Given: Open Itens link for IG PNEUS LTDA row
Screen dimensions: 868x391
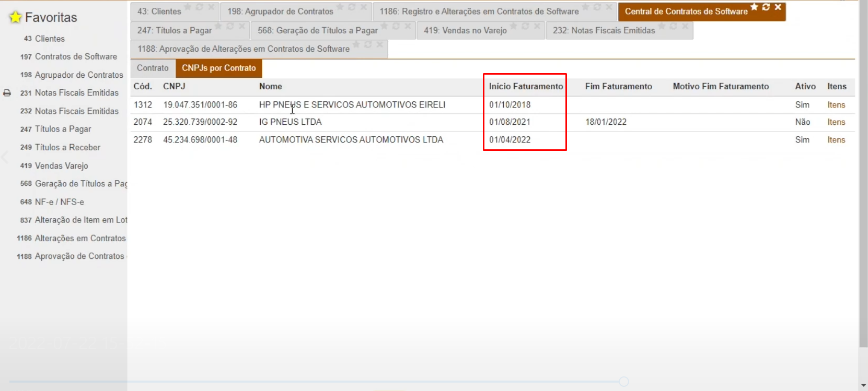Looking at the screenshot, I should click(836, 122).
